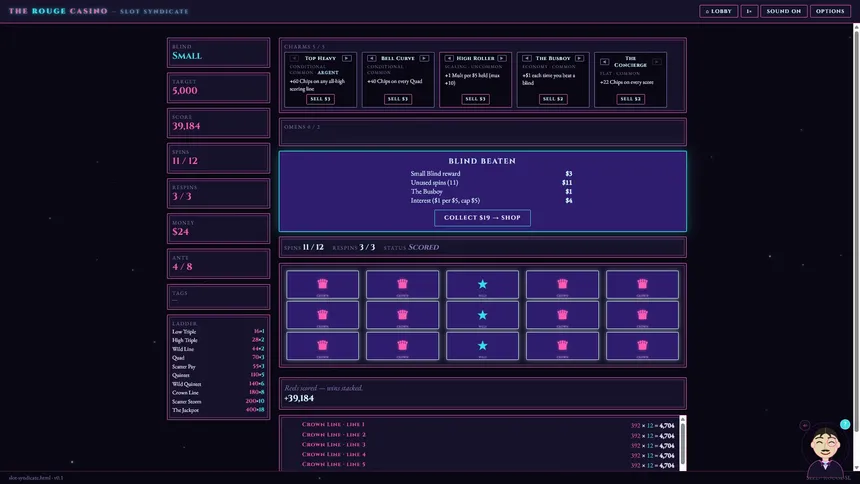Move Top Heavy charm right with arrow
This screenshot has width=860, height=484.
tap(347, 58)
